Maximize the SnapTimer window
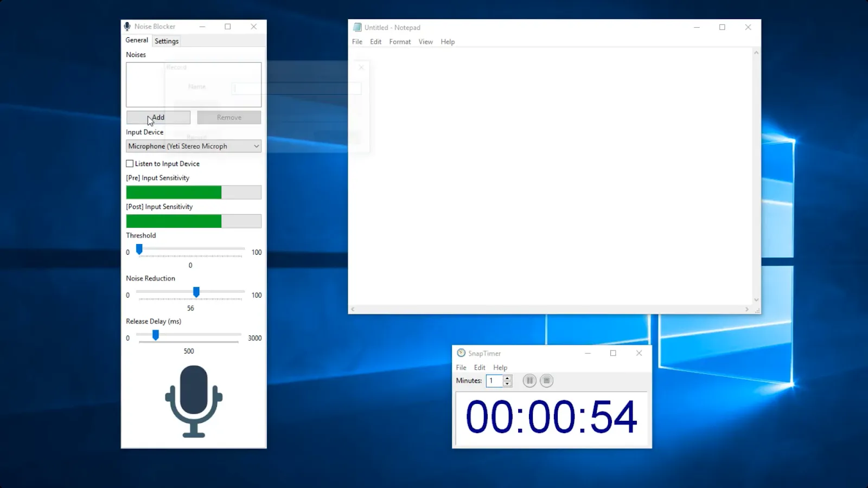This screenshot has height=488, width=868. [x=613, y=353]
